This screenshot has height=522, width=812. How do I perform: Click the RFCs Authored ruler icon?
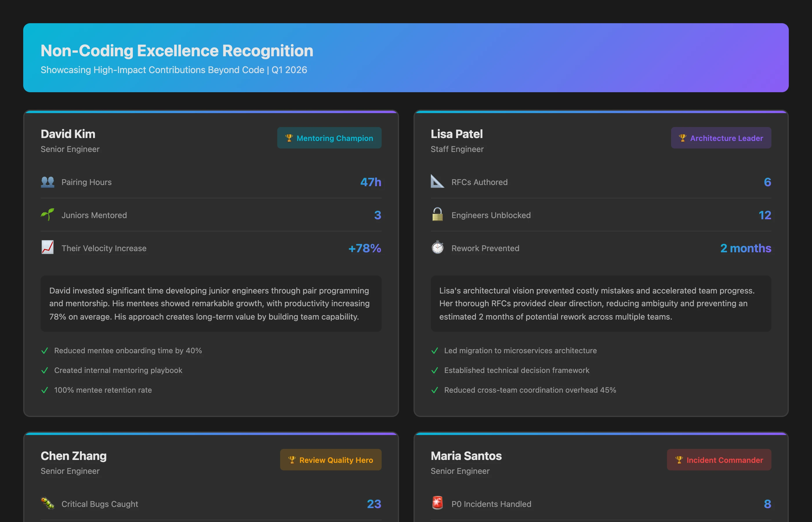click(x=437, y=181)
